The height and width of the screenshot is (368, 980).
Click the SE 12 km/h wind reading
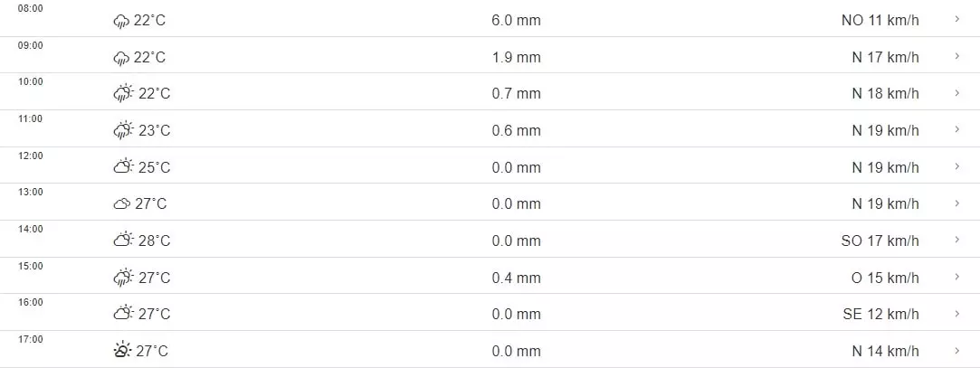(880, 315)
